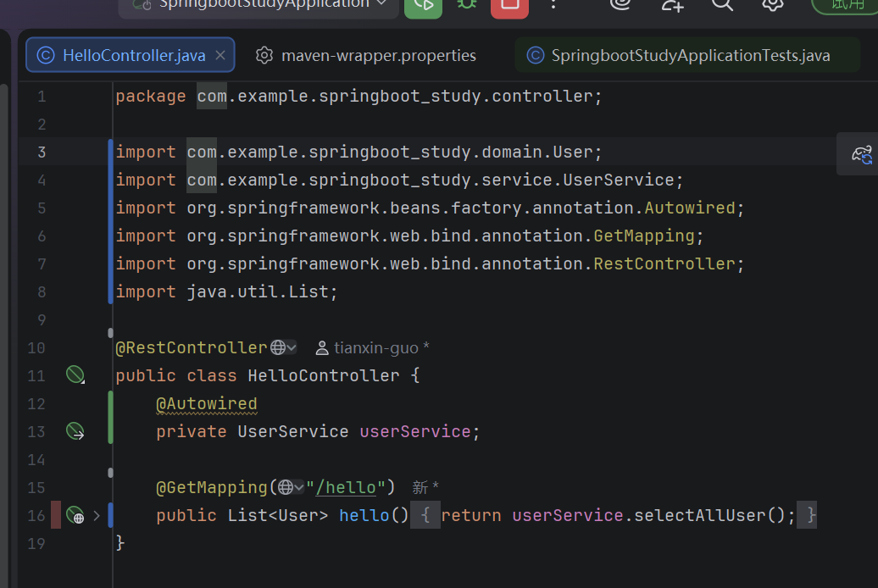
Task: Expand folded opening brace after hello()
Action: tap(425, 515)
